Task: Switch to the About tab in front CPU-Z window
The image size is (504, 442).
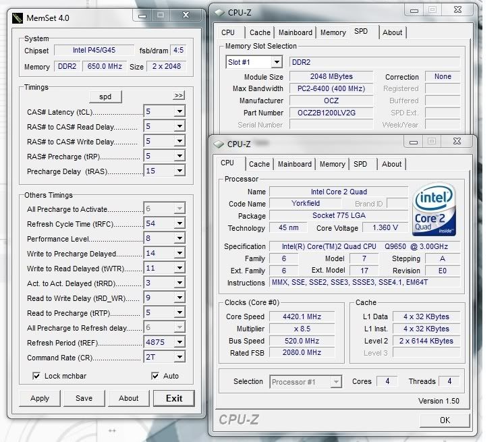Action: pos(391,164)
